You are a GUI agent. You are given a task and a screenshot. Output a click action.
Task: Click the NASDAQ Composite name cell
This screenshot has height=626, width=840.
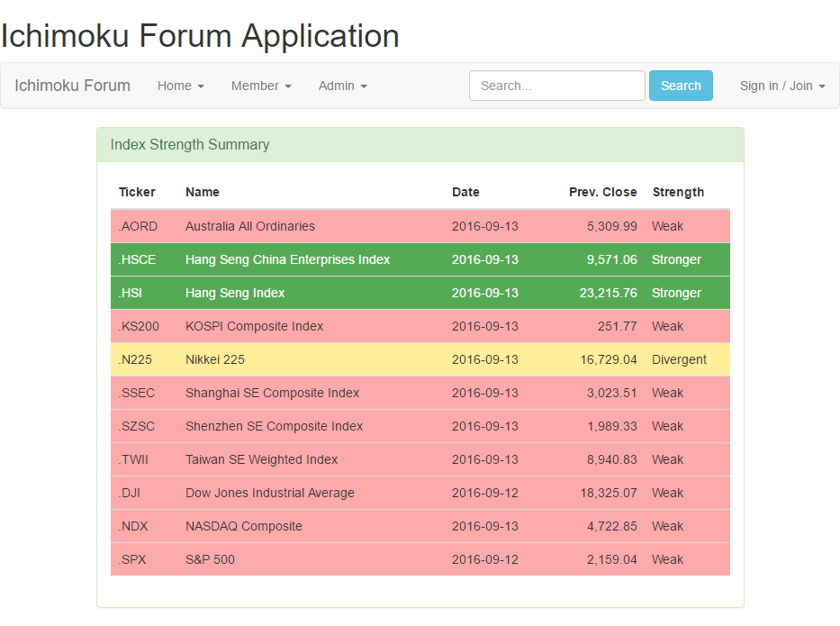pyautogui.click(x=243, y=526)
